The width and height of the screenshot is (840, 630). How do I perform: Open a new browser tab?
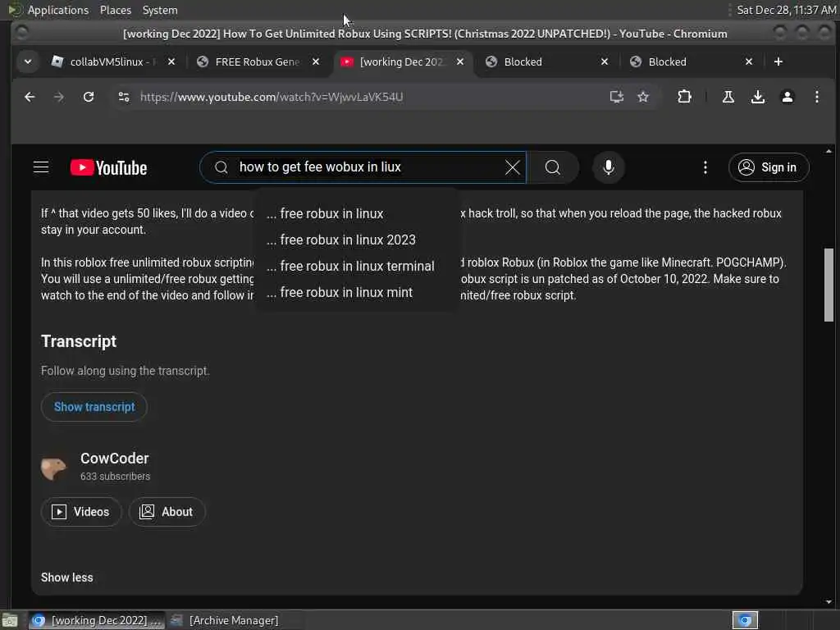778,62
